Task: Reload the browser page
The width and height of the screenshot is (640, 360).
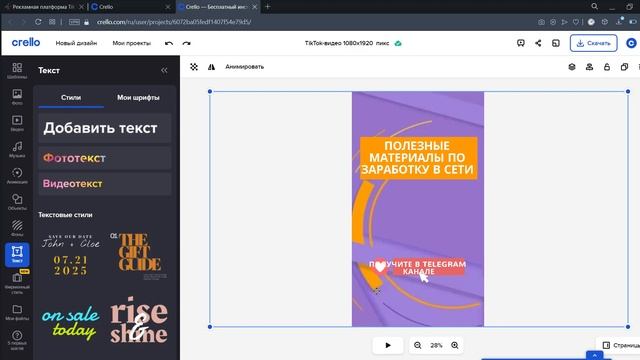Action: tap(38, 22)
